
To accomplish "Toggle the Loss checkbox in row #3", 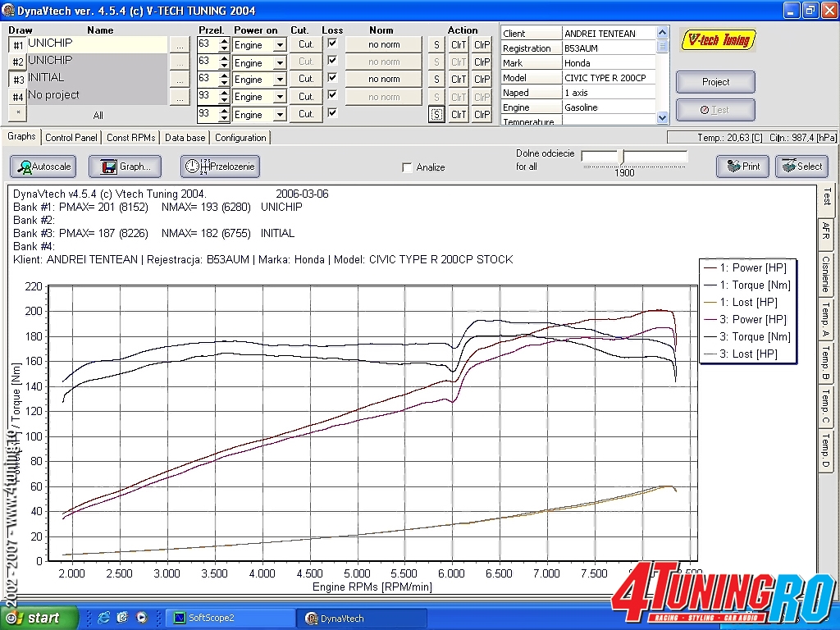I will coord(332,77).
